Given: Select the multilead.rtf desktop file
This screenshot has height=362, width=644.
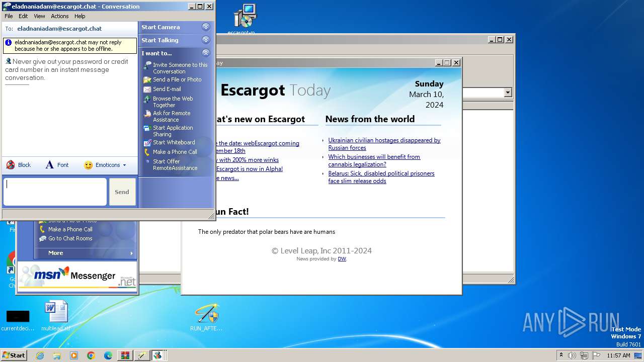Looking at the screenshot, I should point(56,316).
